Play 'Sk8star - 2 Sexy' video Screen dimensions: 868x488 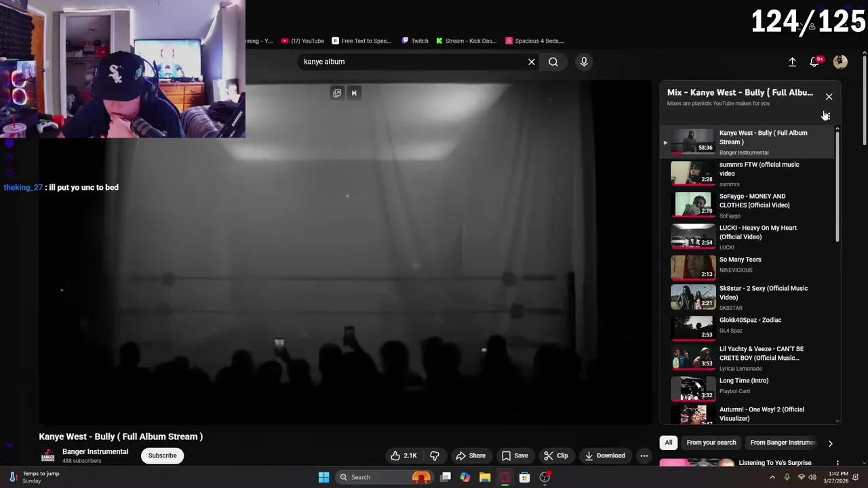point(749,298)
